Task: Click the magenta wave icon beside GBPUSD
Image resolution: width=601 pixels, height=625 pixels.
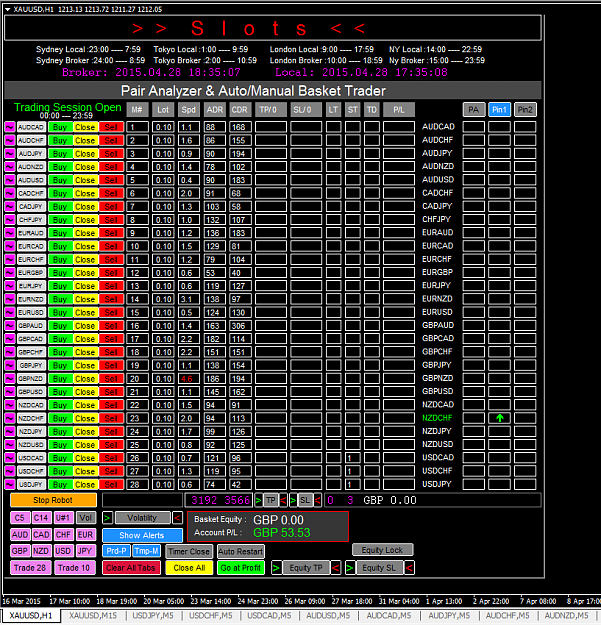Action: (x=10, y=392)
